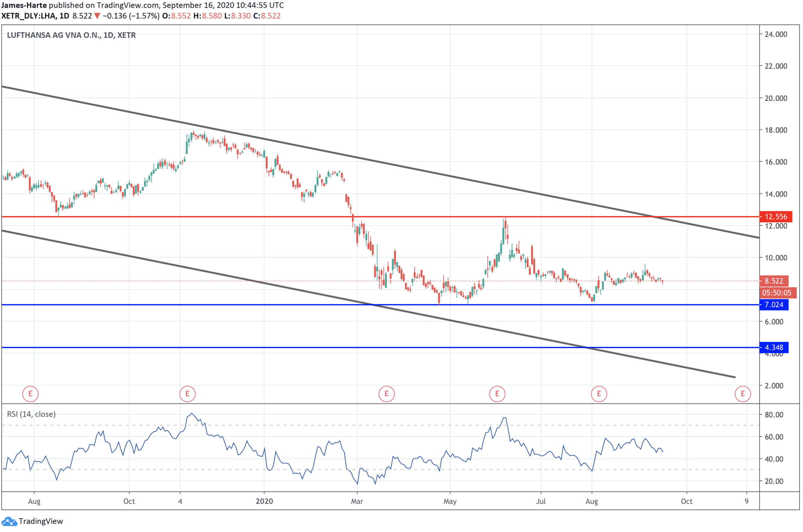Click the earnings 'E' marker after March
This screenshot has height=532, width=803.
coord(387,394)
